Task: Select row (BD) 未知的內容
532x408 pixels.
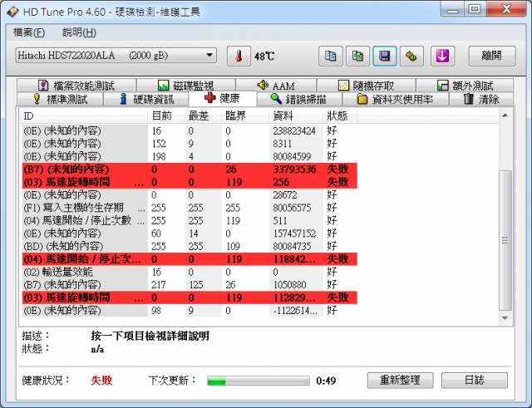Action: 190,246
